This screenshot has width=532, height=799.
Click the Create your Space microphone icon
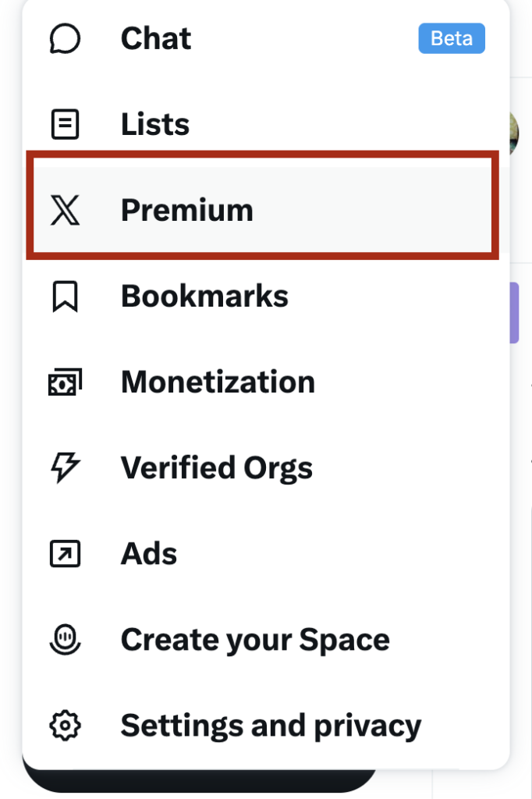point(65,641)
